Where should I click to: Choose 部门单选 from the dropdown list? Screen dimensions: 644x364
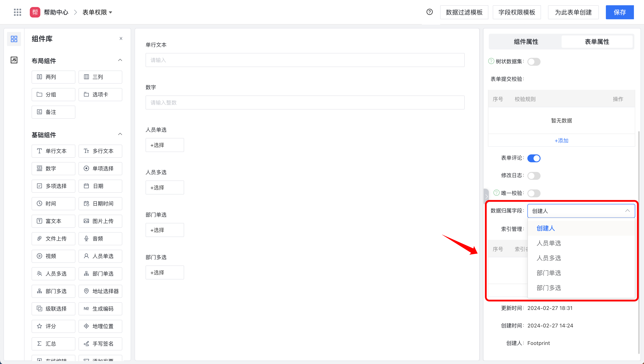click(x=549, y=273)
